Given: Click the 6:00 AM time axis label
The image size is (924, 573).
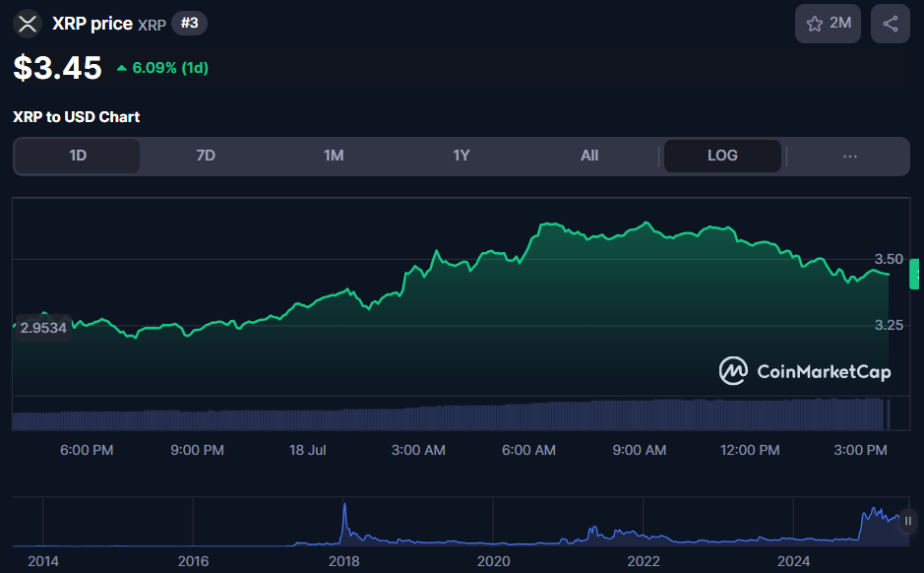Looking at the screenshot, I should tap(528, 450).
